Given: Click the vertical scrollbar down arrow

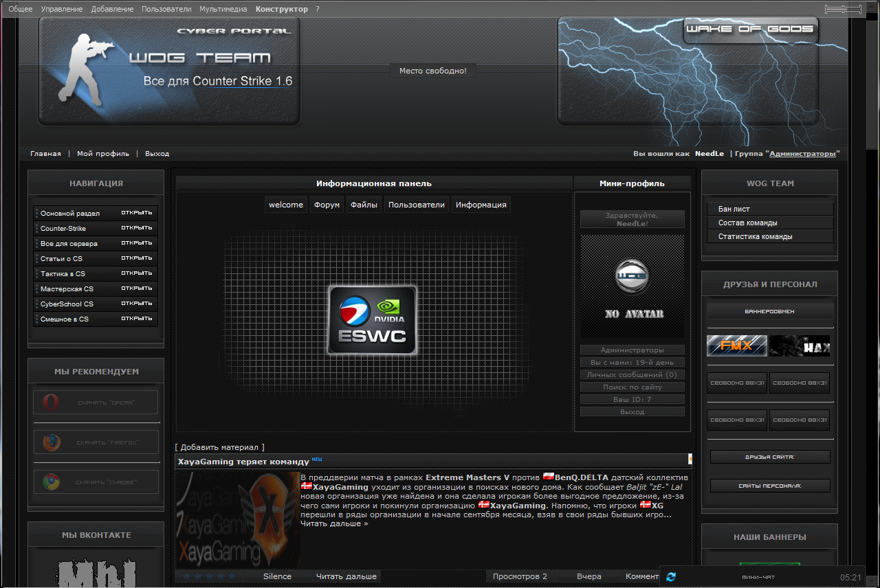Looking at the screenshot, I should tap(872, 581).
